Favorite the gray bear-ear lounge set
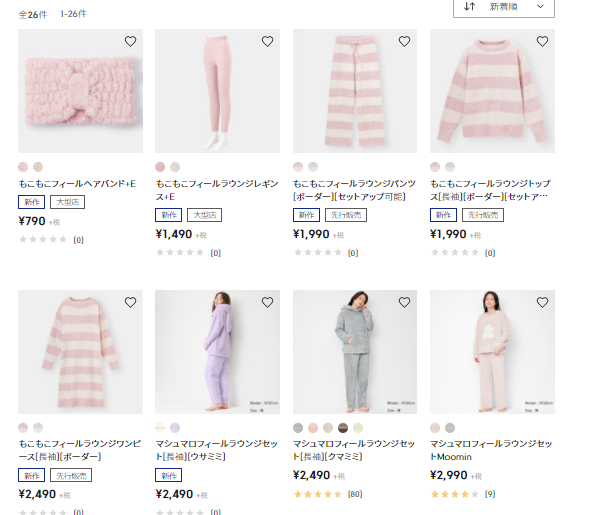This screenshot has height=515, width=591. [x=404, y=302]
